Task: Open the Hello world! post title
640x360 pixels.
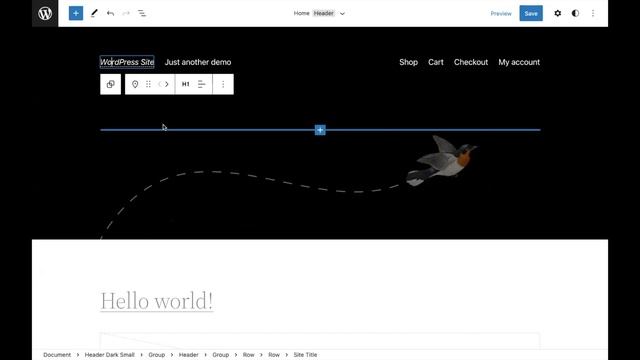Action: (x=157, y=301)
